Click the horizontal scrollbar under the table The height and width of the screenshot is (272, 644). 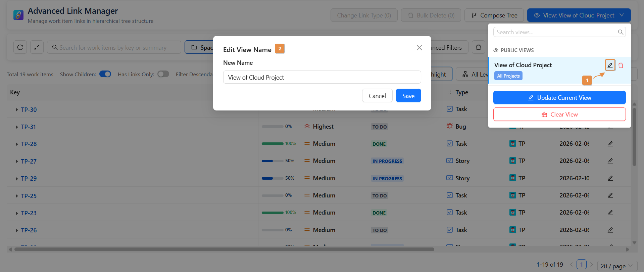coord(224,250)
